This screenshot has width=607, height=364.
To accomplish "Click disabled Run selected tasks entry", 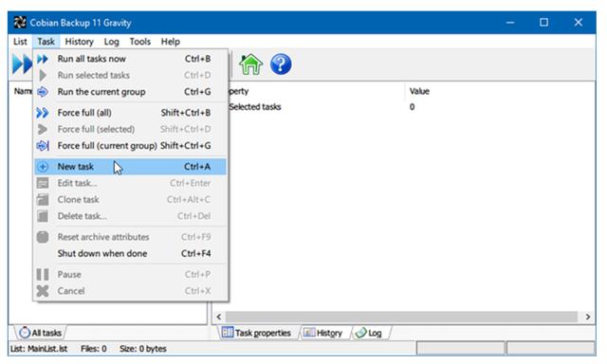I will point(131,75).
